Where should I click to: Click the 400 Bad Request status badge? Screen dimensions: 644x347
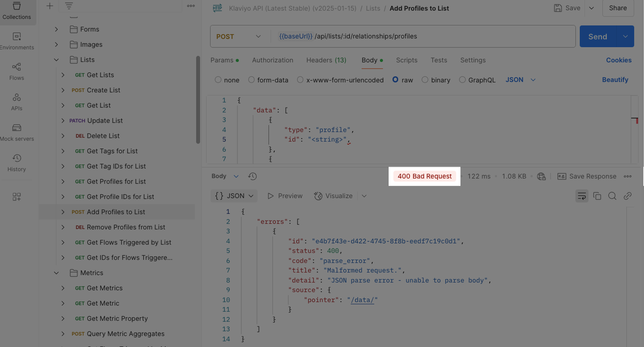pyautogui.click(x=425, y=176)
